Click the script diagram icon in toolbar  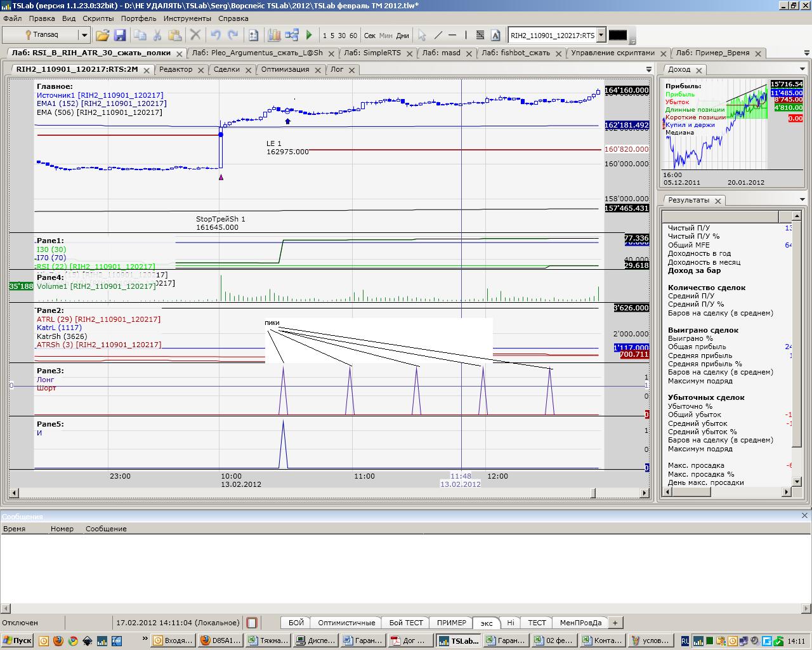pos(292,36)
